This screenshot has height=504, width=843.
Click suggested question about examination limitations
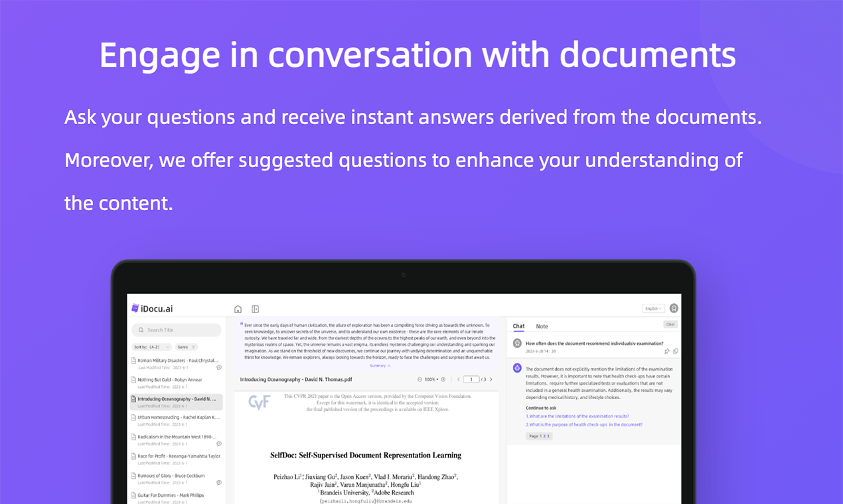[x=577, y=416]
